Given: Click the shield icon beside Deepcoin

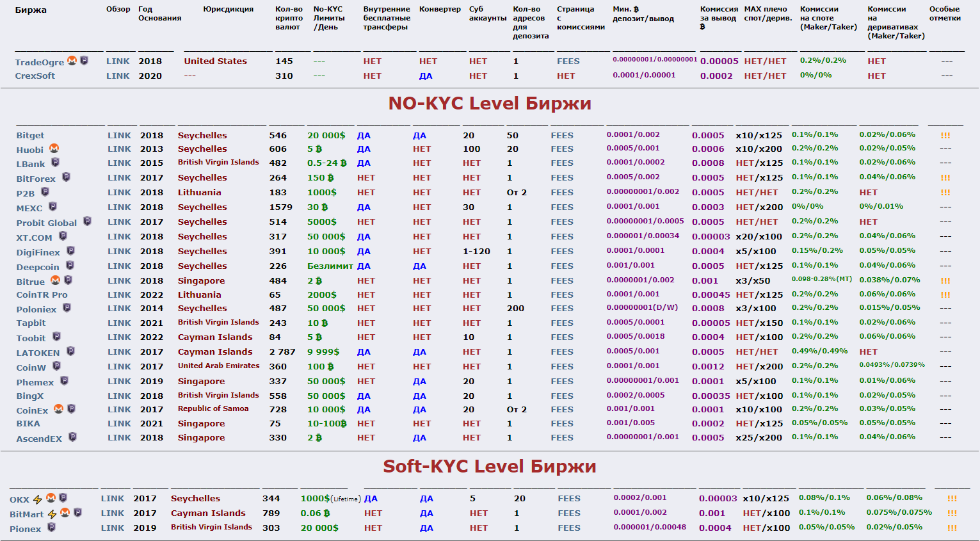Looking at the screenshot, I should [x=70, y=266].
